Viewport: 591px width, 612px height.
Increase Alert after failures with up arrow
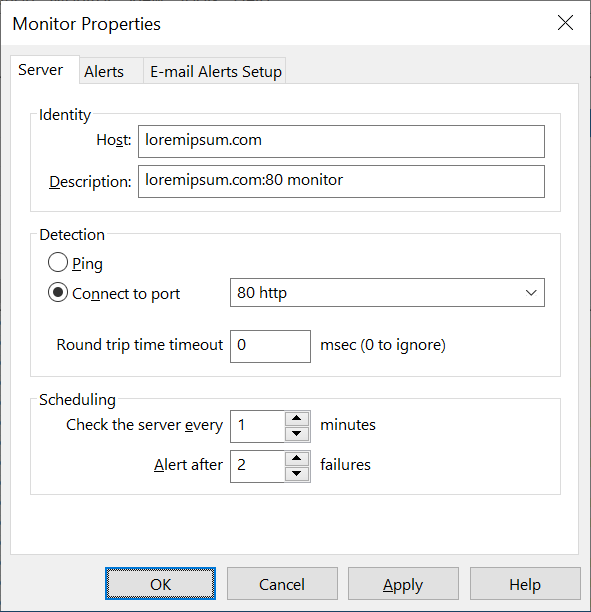[297, 458]
